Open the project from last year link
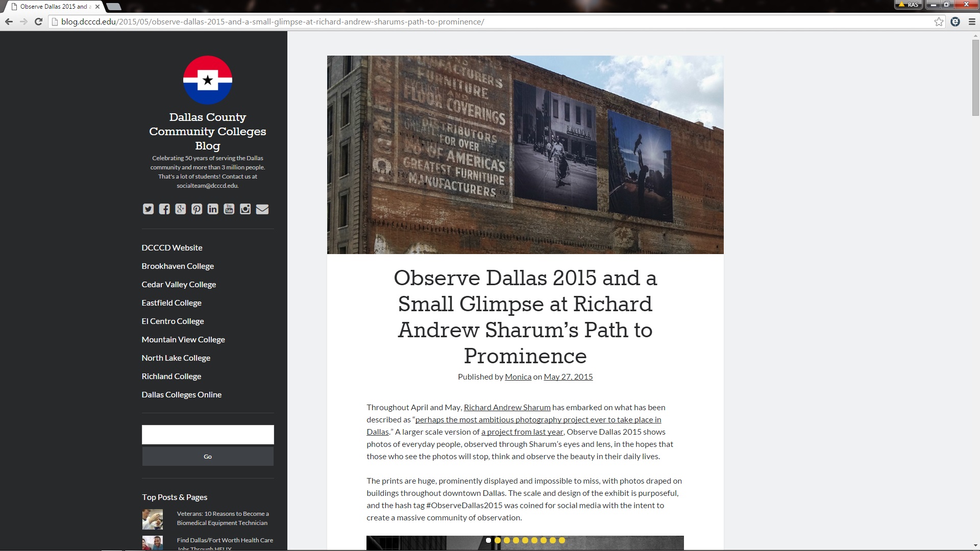Image resolution: width=980 pixels, height=551 pixels. click(522, 432)
